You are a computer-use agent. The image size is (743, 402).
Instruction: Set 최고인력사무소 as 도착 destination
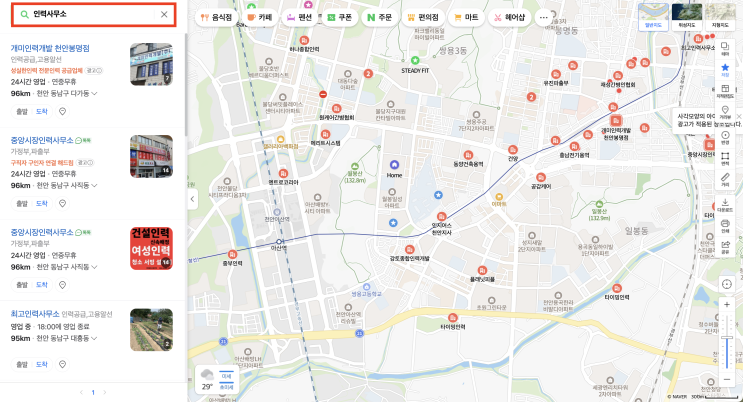(42, 364)
